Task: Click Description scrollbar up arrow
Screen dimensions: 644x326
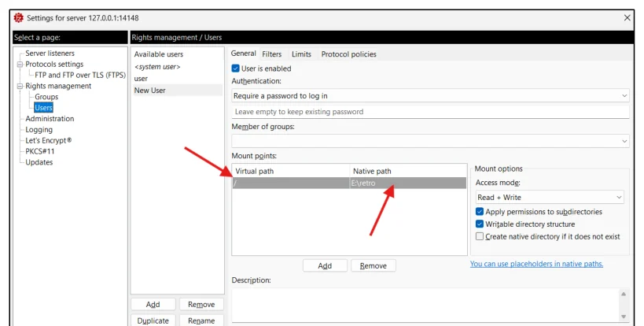Action: (x=624, y=294)
